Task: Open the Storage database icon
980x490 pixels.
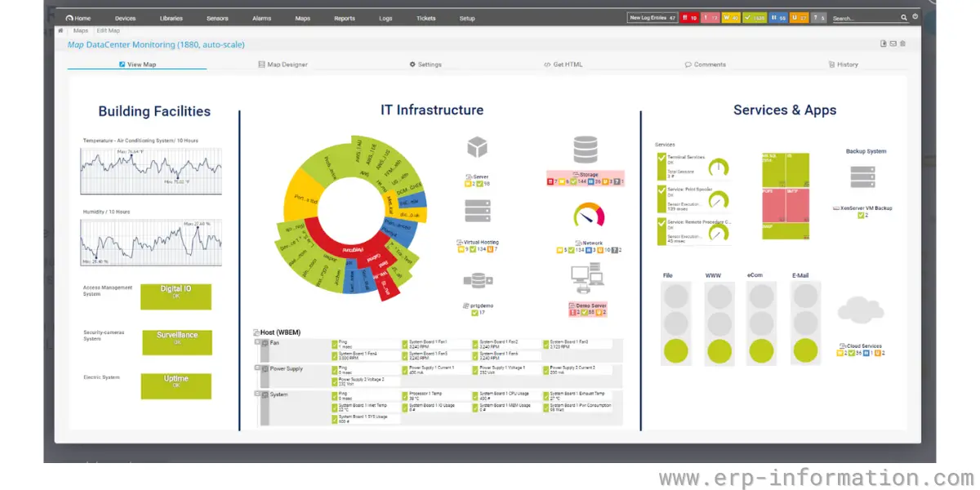Action: pyautogui.click(x=585, y=150)
